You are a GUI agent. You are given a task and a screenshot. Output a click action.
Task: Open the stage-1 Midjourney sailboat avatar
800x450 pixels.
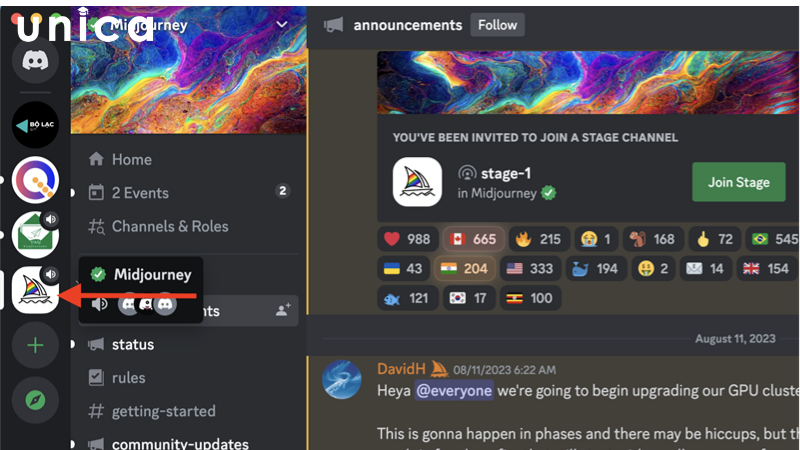pyautogui.click(x=417, y=182)
